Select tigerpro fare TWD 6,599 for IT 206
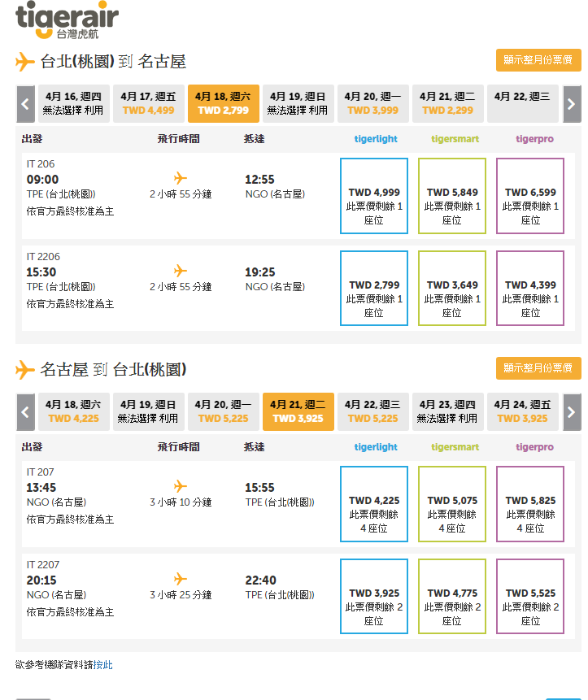Screen dimensions: 588x700 click(529, 196)
